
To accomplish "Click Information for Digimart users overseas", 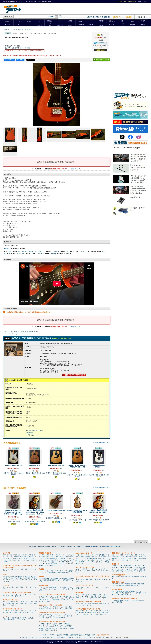I will point(17,334).
